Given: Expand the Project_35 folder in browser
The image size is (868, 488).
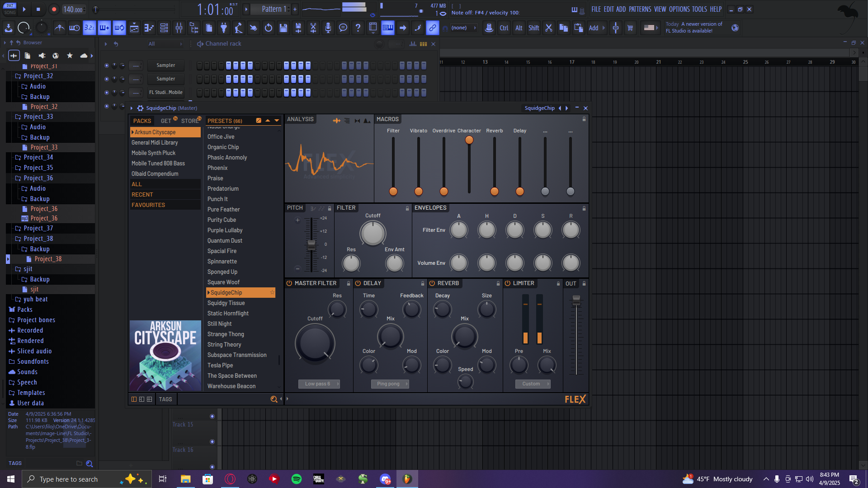Looking at the screenshot, I should coord(38,168).
